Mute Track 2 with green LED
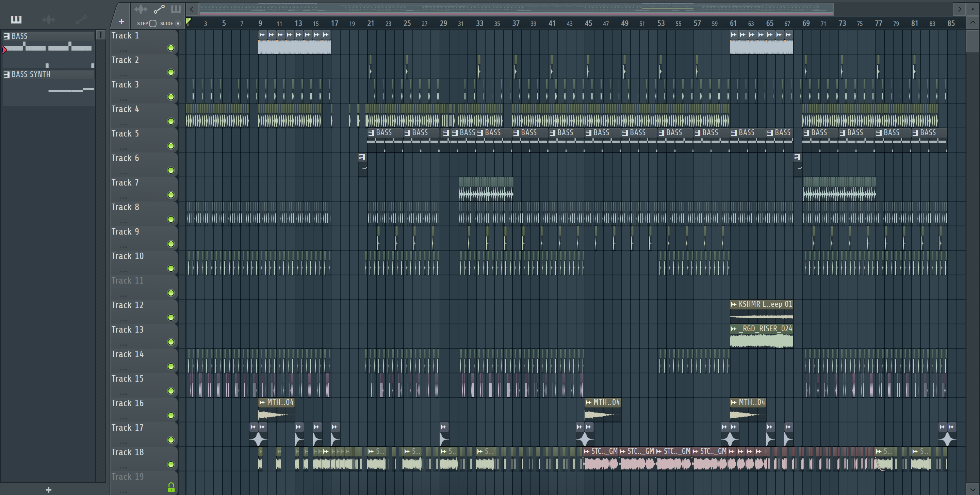This screenshot has width=980, height=495. tap(171, 72)
